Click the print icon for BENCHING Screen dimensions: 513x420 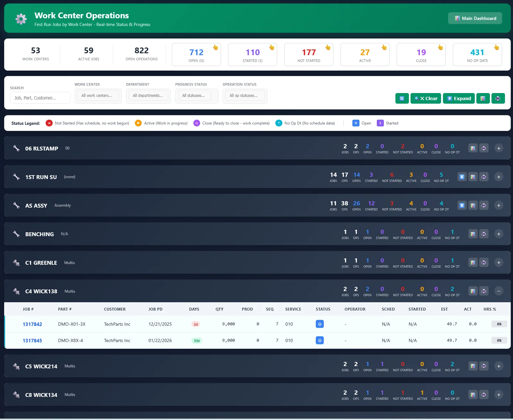(484, 234)
